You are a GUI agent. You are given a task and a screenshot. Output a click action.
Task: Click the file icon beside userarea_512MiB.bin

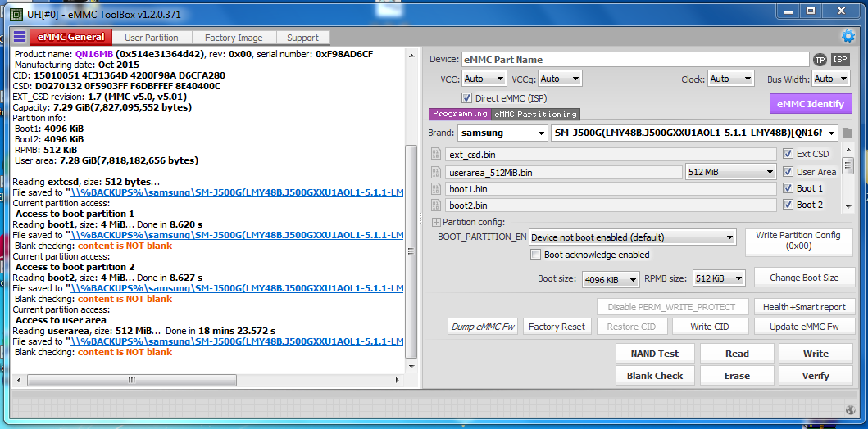[x=436, y=173]
